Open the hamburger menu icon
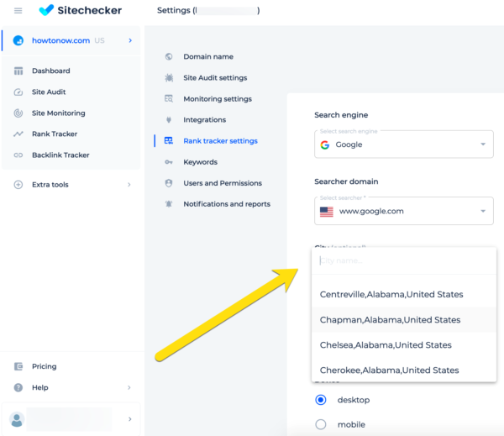Viewport: 504px width, 436px height. (18, 11)
